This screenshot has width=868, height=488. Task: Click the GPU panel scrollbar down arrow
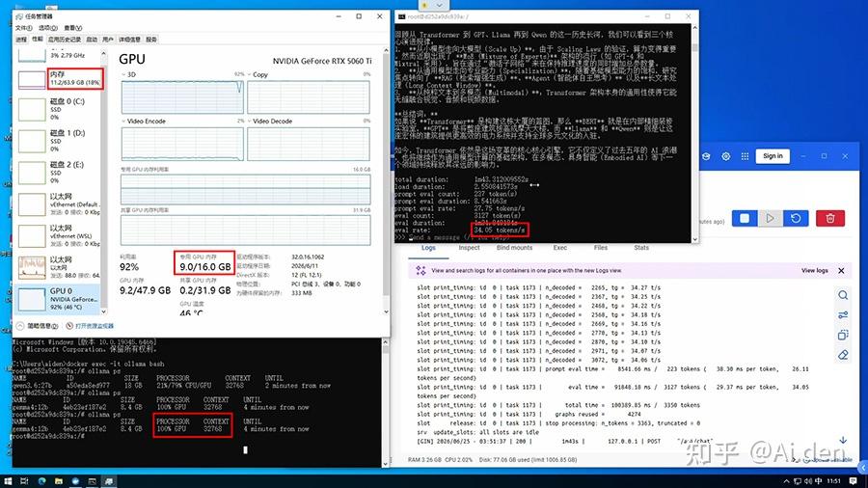click(x=386, y=312)
